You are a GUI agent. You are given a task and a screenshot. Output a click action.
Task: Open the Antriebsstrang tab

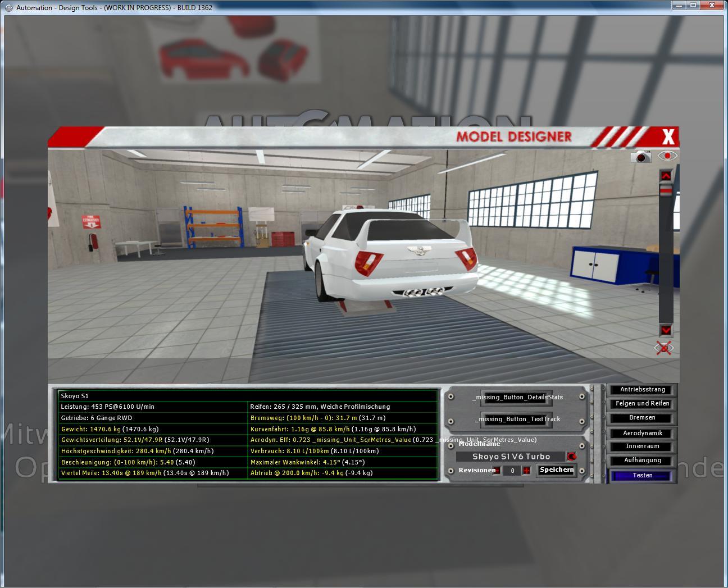tap(642, 390)
